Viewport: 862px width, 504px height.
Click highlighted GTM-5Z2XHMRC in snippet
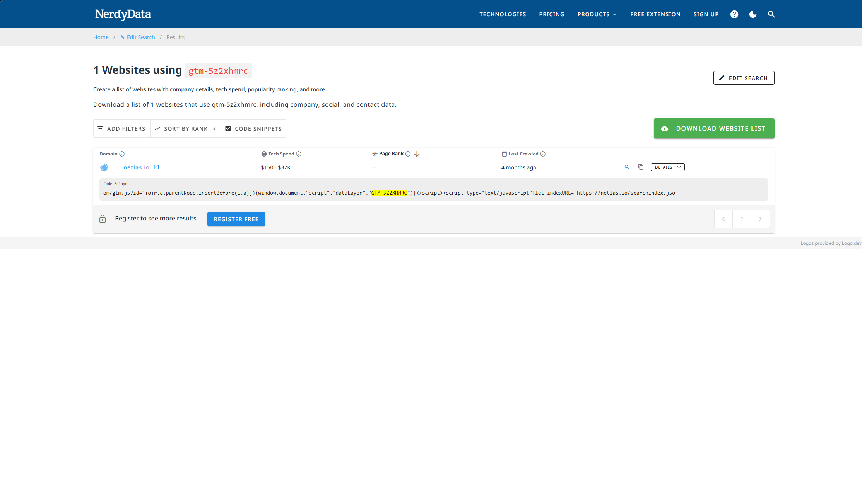tap(389, 193)
